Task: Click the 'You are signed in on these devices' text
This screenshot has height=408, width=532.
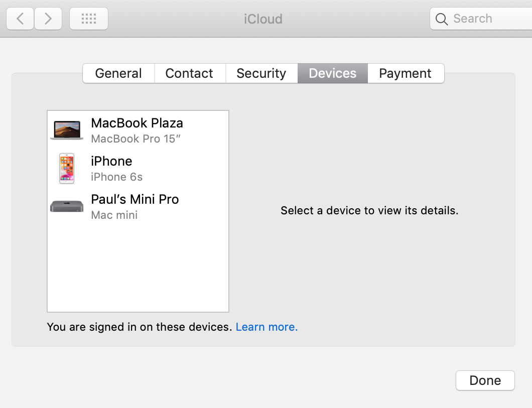Action: click(x=140, y=327)
